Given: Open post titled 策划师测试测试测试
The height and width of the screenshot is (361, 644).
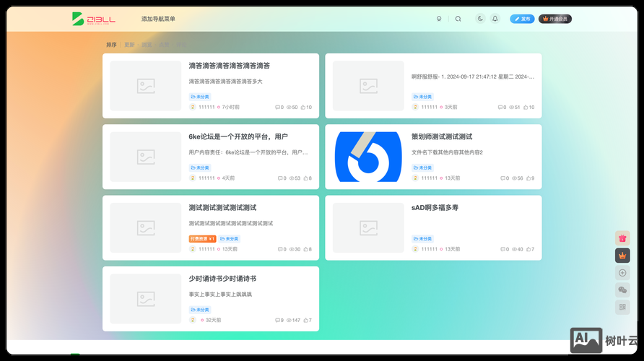Looking at the screenshot, I should pyautogui.click(x=442, y=136).
